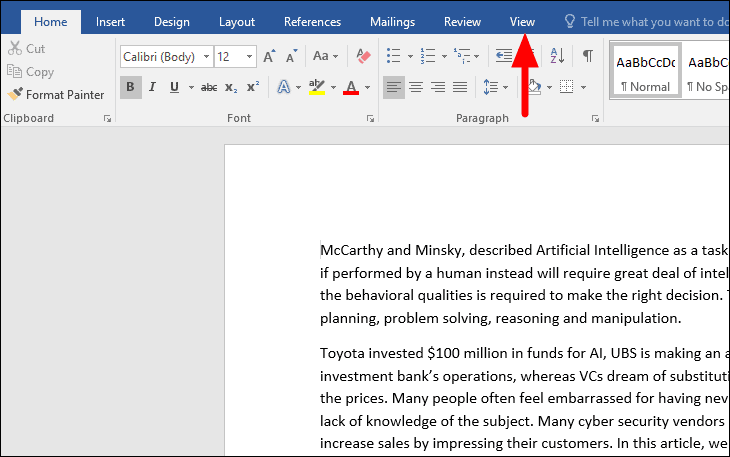
Task: Click the Sort A-Z icon
Action: pos(558,57)
